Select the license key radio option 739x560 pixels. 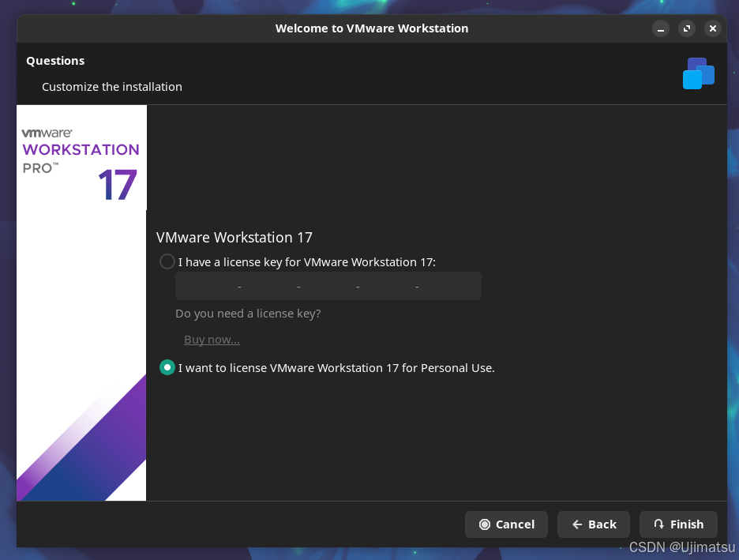tap(167, 261)
